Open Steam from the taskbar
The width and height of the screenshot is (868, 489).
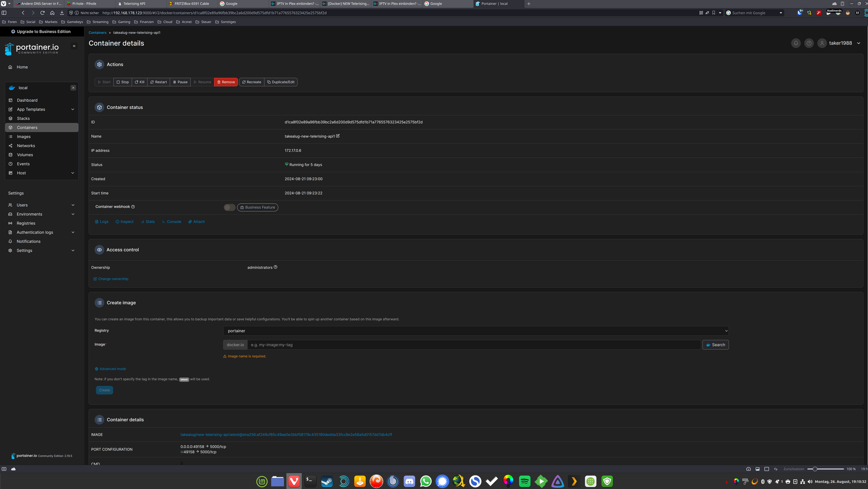(x=327, y=481)
